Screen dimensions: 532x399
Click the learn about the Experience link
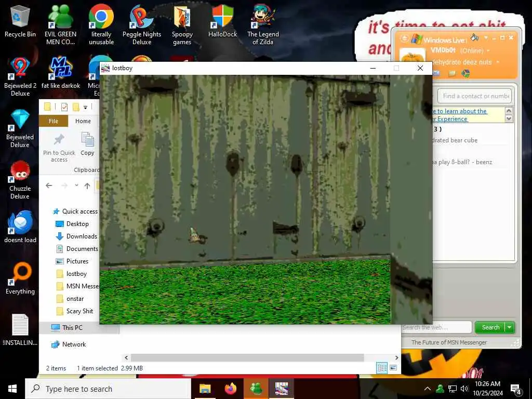pos(460,115)
